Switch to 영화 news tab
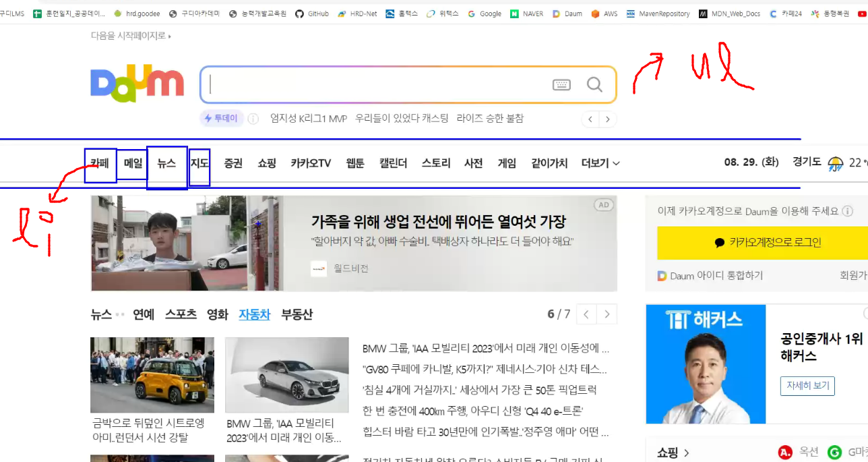 coord(218,314)
